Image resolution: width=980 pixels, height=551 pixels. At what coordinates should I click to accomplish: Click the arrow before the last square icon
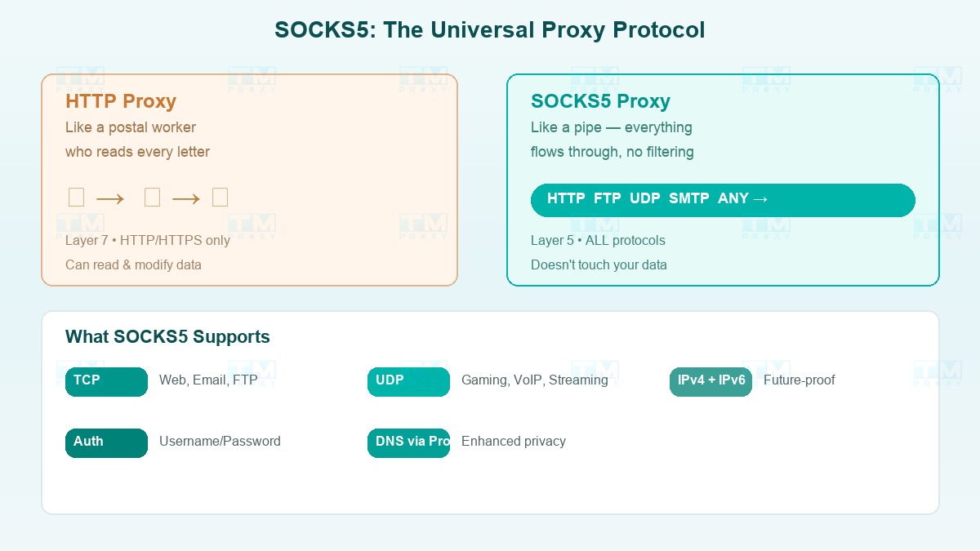pos(185,198)
